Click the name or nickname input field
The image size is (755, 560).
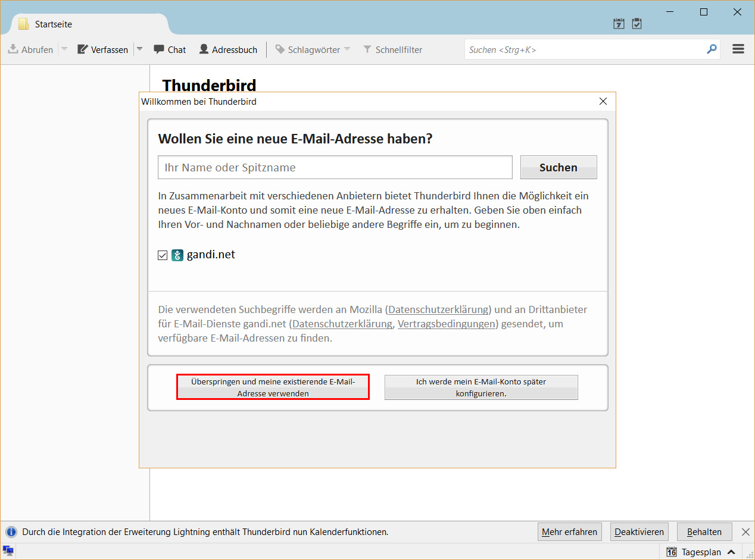click(x=335, y=167)
